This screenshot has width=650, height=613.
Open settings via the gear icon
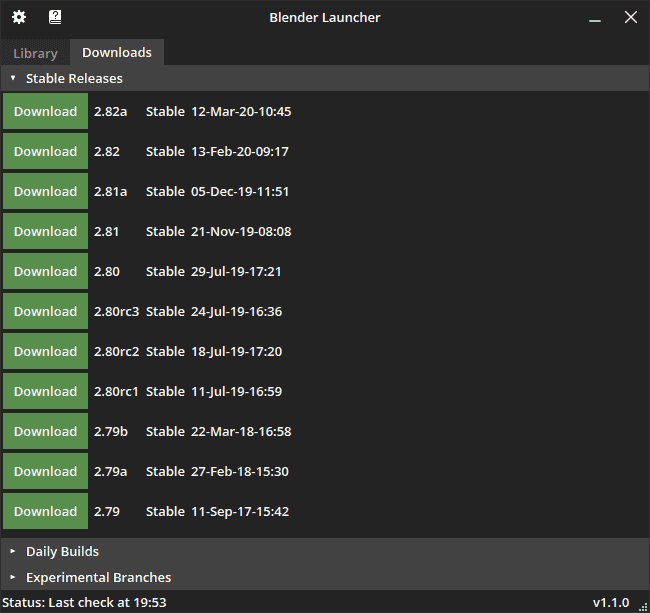[x=19, y=17]
